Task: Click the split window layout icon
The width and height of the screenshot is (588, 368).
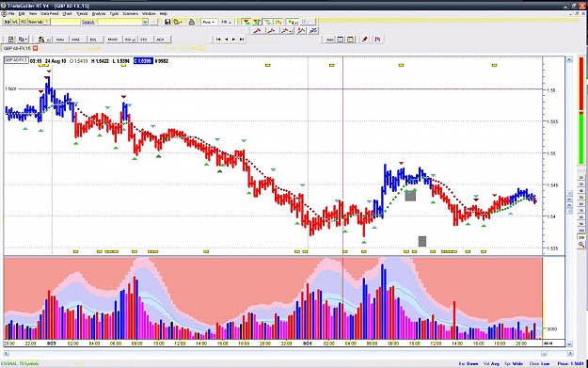Action: 341,40
